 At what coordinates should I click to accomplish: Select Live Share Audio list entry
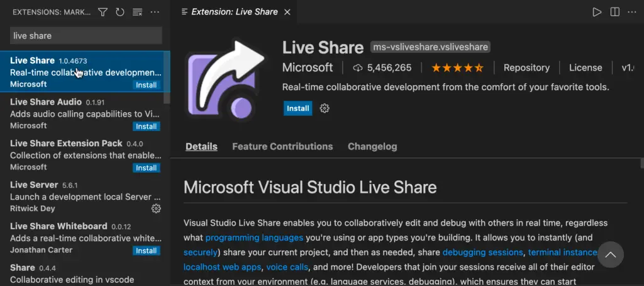click(x=85, y=113)
